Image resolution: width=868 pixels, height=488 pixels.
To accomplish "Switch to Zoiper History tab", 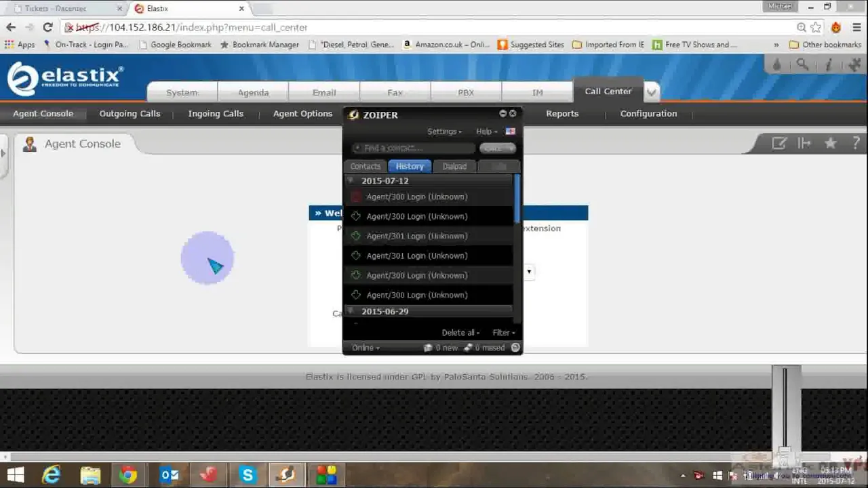I will coord(410,166).
